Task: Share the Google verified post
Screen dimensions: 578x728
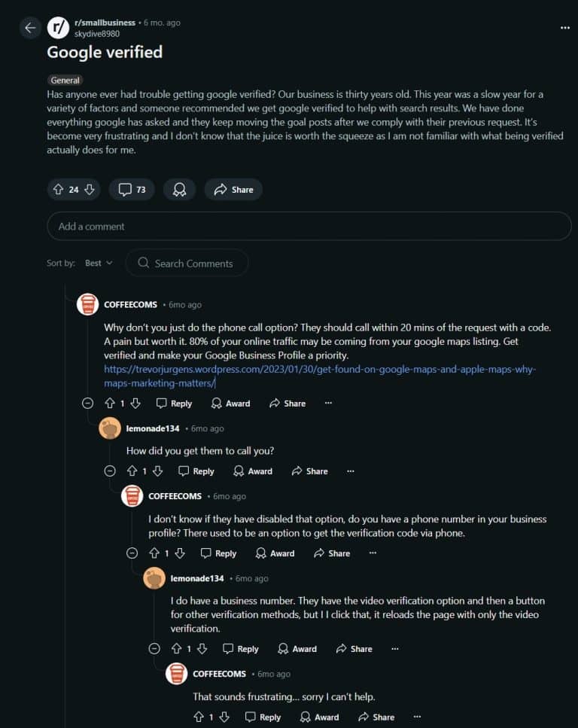Action: (233, 190)
